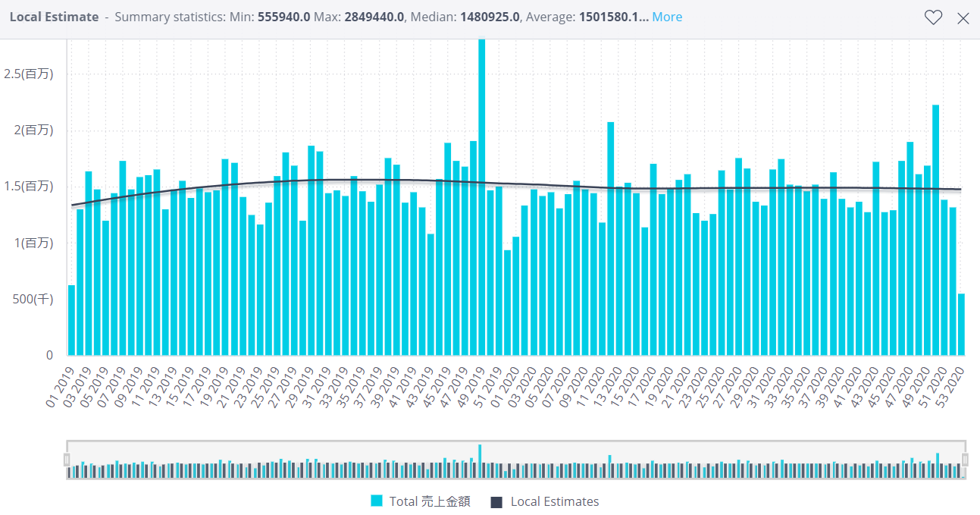Grab the right handle of range selector
Image resolution: width=980 pixels, height=515 pixels.
coord(965,460)
